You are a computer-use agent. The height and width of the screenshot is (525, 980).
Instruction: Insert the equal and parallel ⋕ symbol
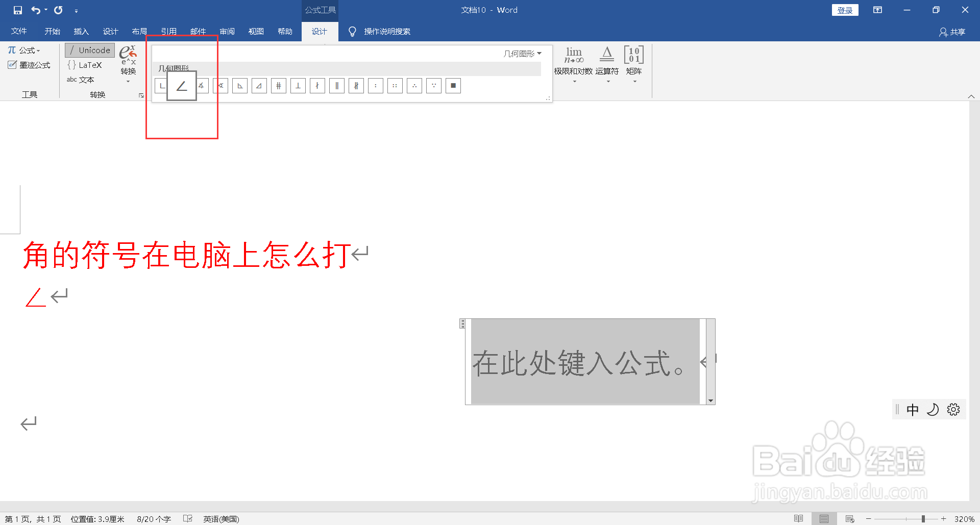[x=279, y=86]
